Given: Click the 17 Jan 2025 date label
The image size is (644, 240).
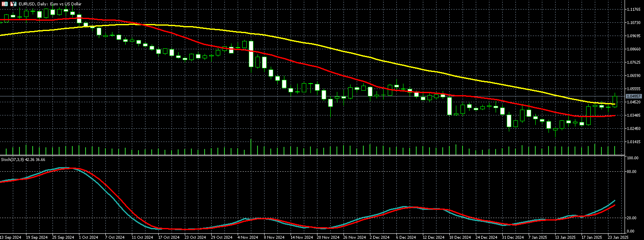Looking at the screenshot, I should (592, 238).
